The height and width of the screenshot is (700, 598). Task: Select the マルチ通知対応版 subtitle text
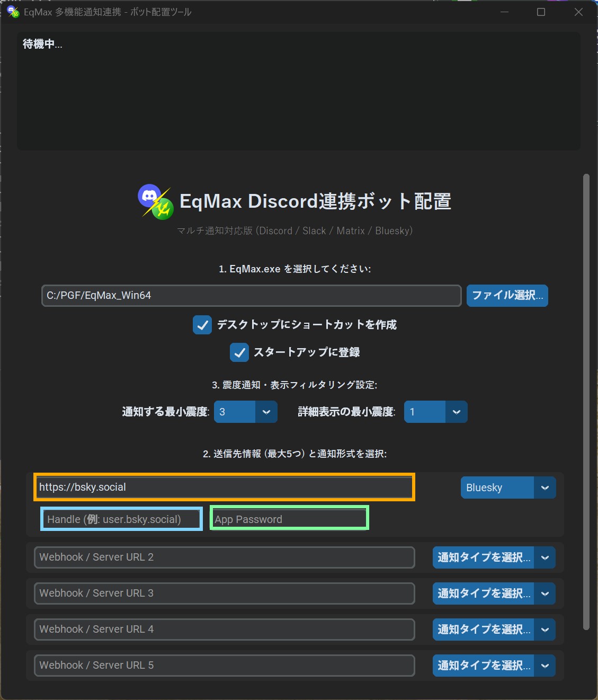[x=295, y=231]
